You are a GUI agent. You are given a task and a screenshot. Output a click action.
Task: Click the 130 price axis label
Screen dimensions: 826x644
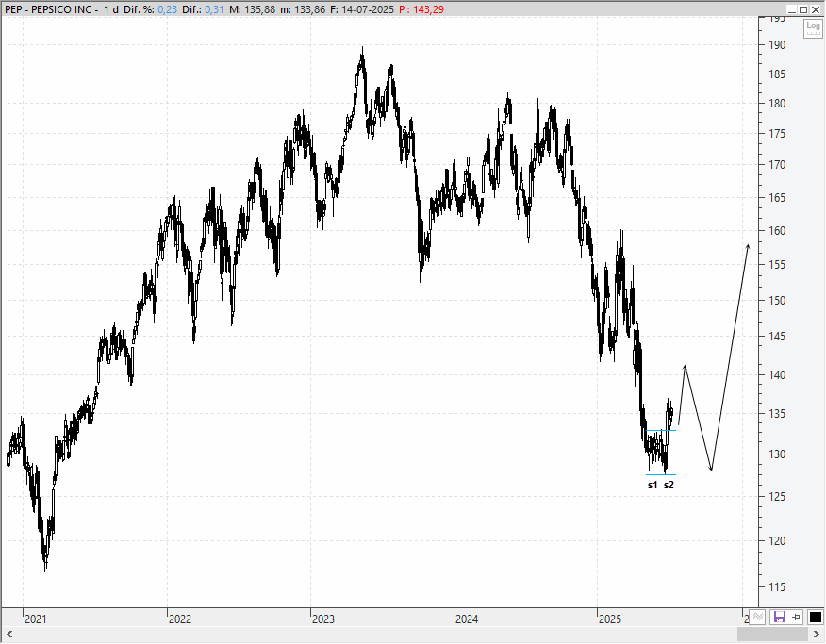[x=777, y=454]
